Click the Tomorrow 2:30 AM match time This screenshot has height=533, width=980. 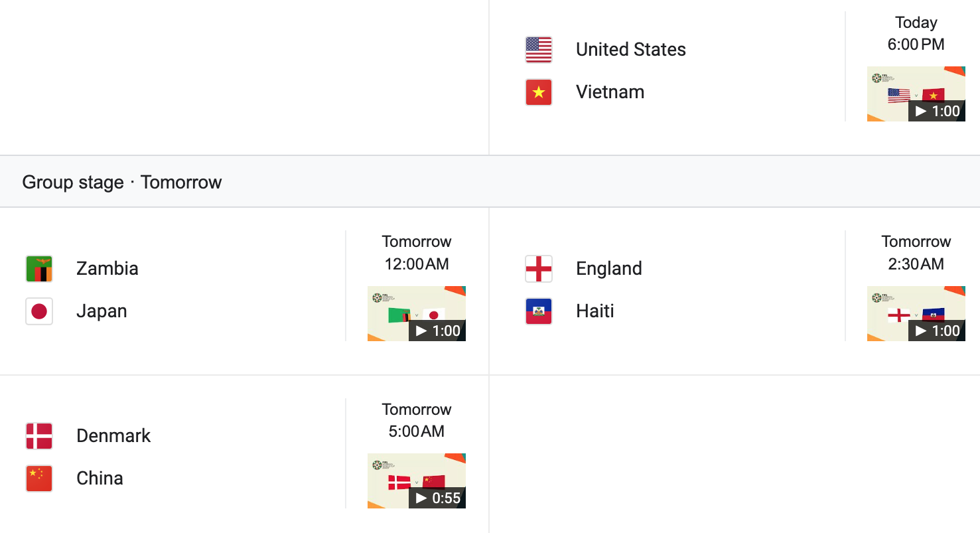tap(916, 253)
